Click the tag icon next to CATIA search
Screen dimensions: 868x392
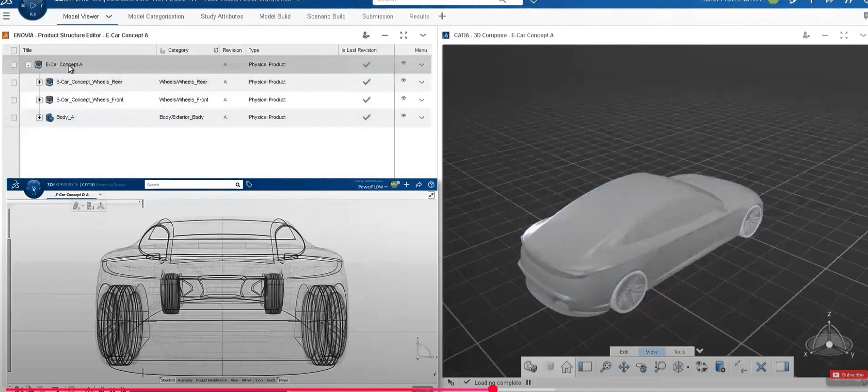tap(249, 185)
